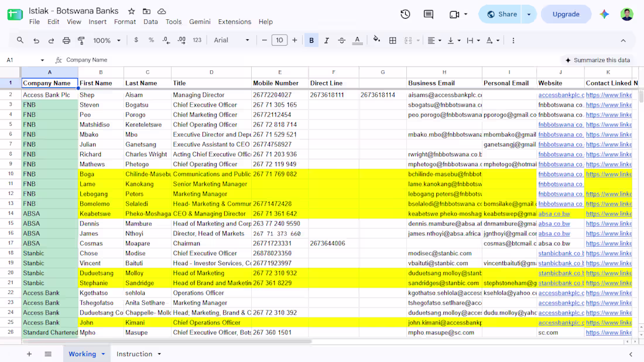The image size is (644, 362).
Task: Open more toolbar options (three dots)
Action: 513,40
